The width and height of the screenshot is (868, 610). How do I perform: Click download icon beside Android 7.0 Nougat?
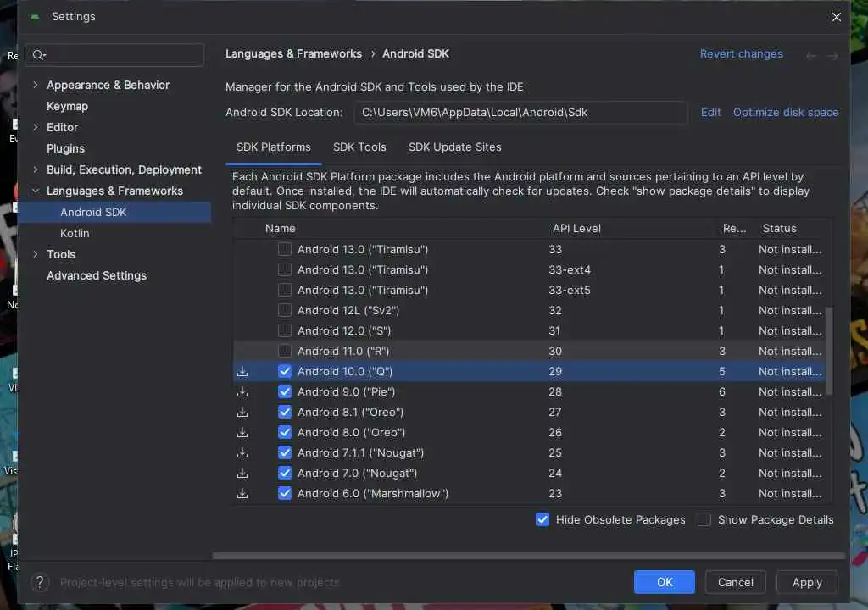click(x=242, y=474)
